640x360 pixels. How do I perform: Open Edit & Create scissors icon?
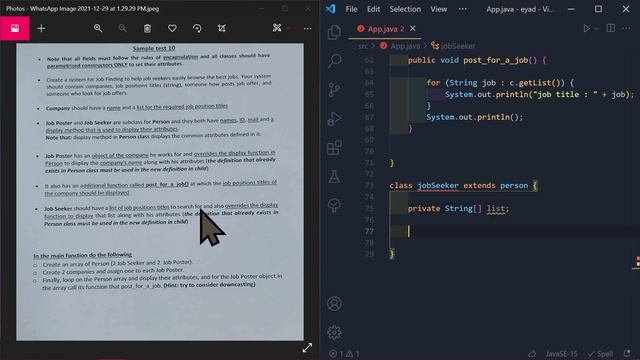coord(277,28)
